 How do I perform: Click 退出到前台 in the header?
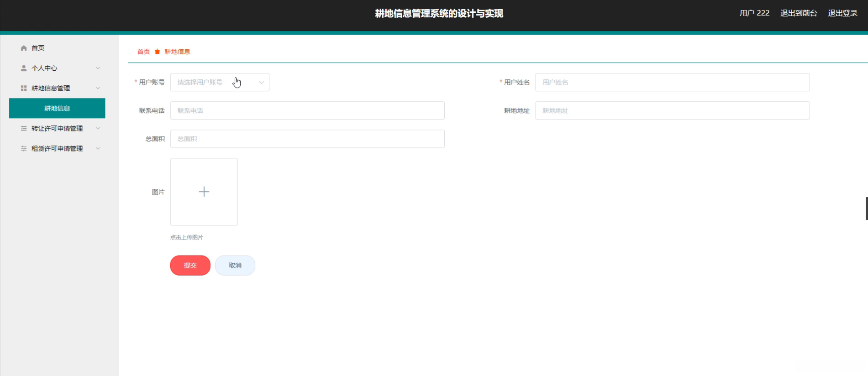(x=799, y=13)
